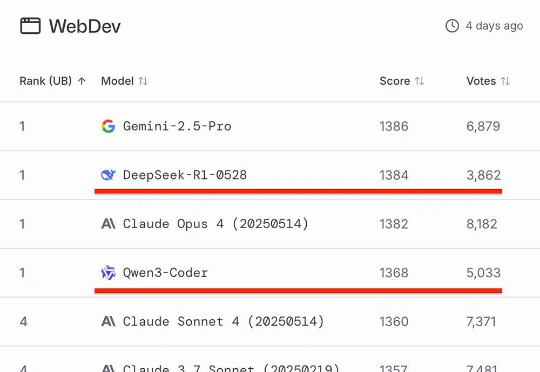
Task: Click the Score column header label
Action: (x=395, y=81)
